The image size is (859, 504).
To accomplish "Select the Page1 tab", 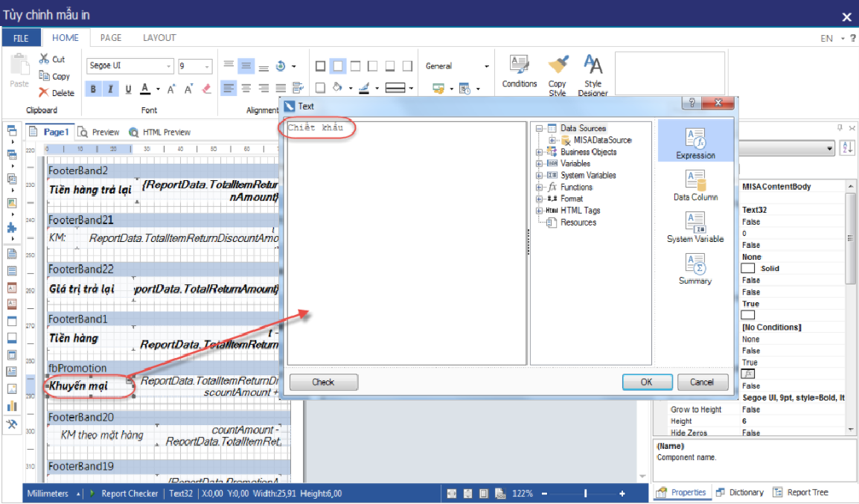I will (50, 132).
